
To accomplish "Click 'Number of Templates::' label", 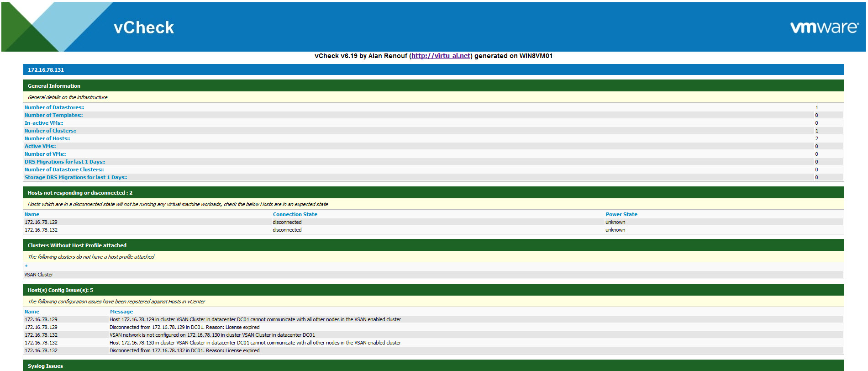I will click(54, 116).
